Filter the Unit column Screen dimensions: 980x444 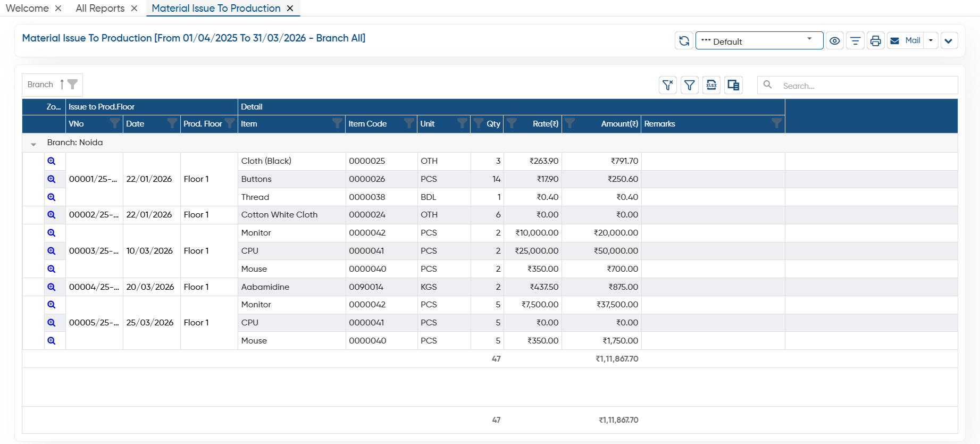(462, 123)
